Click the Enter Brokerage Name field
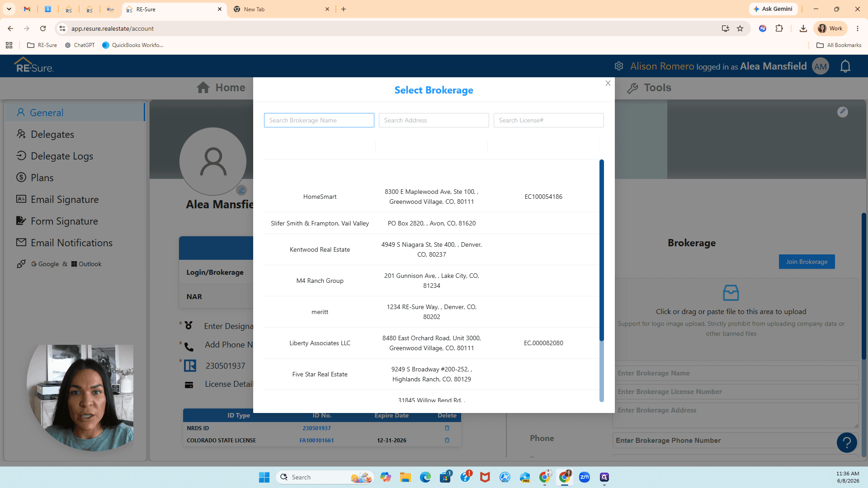The height and width of the screenshot is (488, 868). point(735,373)
